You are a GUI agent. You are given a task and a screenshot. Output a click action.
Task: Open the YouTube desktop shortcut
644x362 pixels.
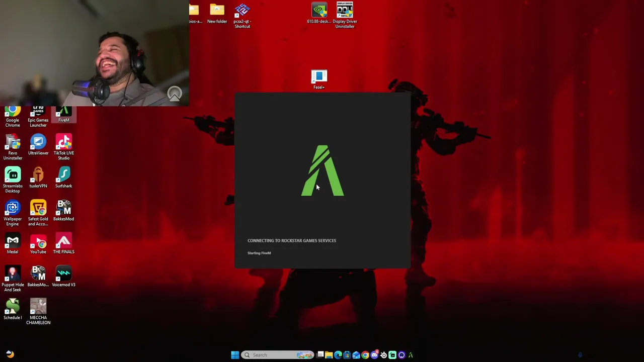(x=38, y=244)
